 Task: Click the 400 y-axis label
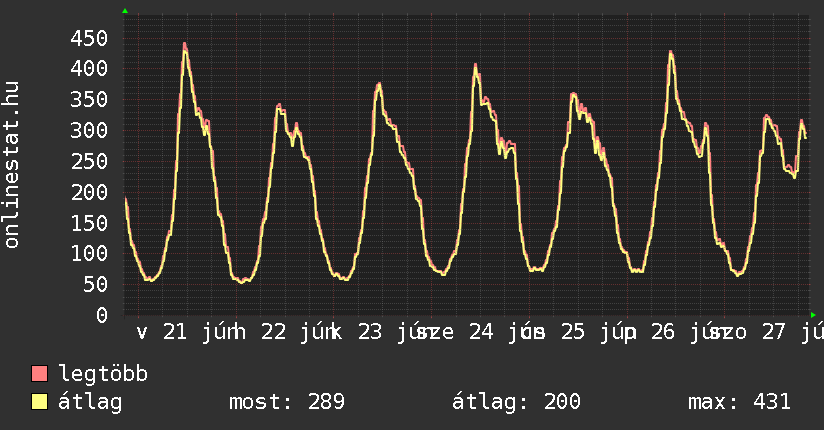coord(89,68)
